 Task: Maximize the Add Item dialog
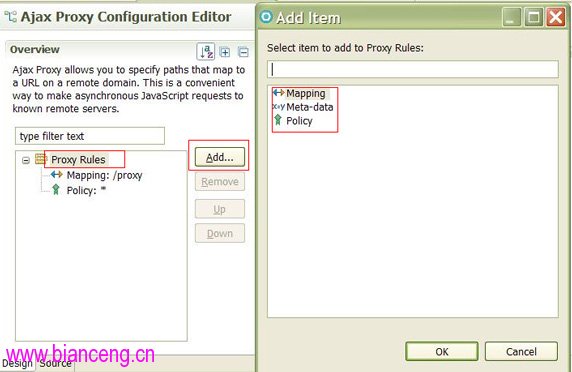534,17
